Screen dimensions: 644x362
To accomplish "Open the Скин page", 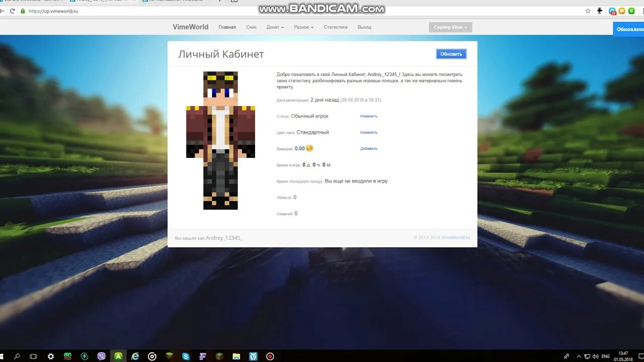I will 251,27.
